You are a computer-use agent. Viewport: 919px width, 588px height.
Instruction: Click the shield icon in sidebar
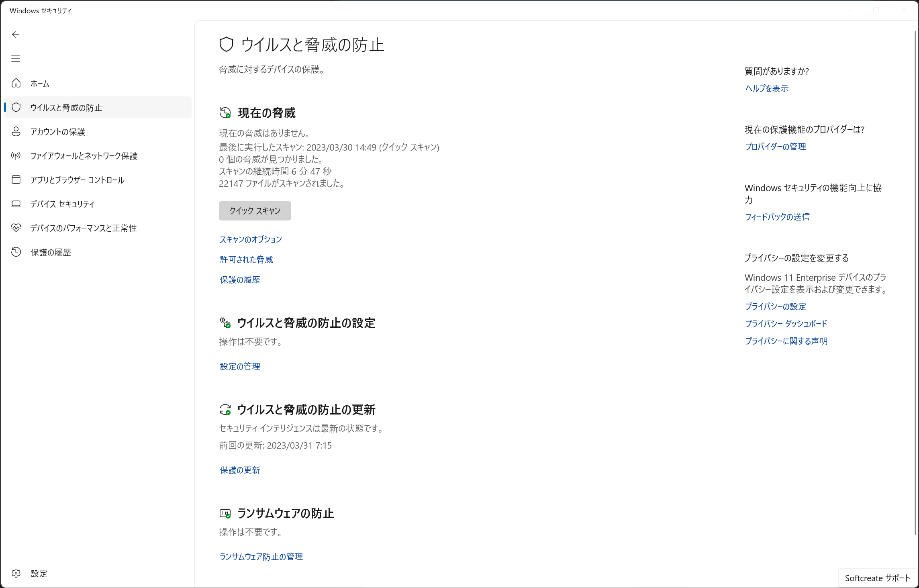click(x=16, y=107)
